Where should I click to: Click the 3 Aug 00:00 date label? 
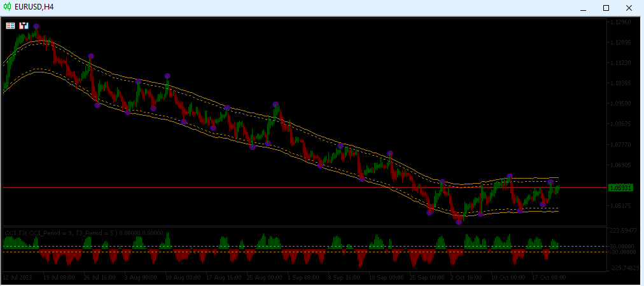[141, 277]
